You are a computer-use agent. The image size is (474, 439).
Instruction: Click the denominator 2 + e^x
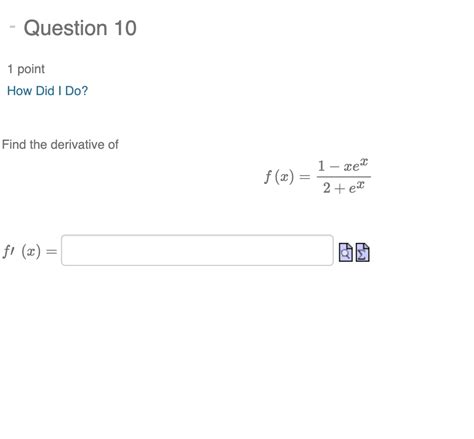click(344, 188)
